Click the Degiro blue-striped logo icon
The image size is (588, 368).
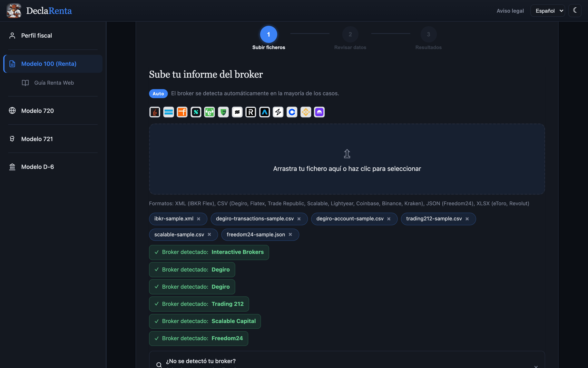168,112
